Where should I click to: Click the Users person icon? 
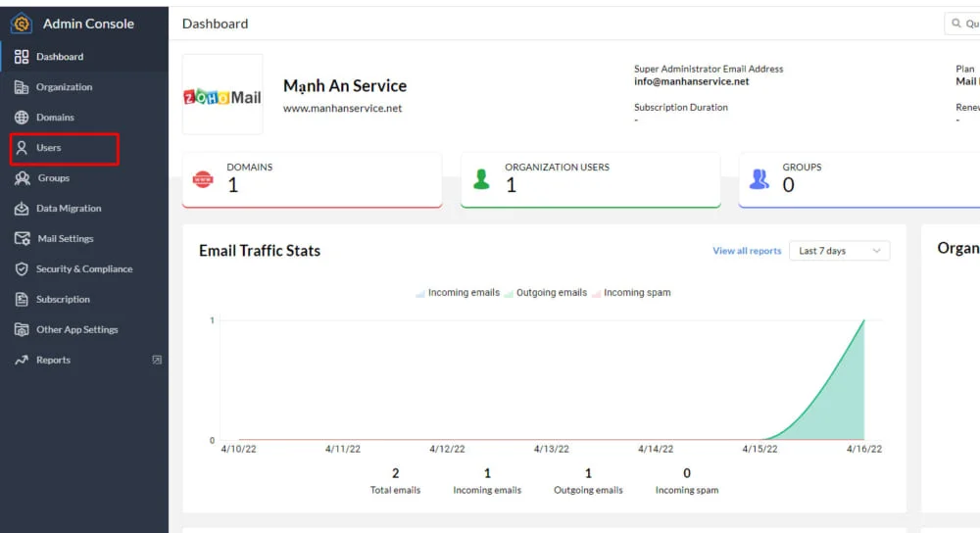pyautogui.click(x=22, y=148)
